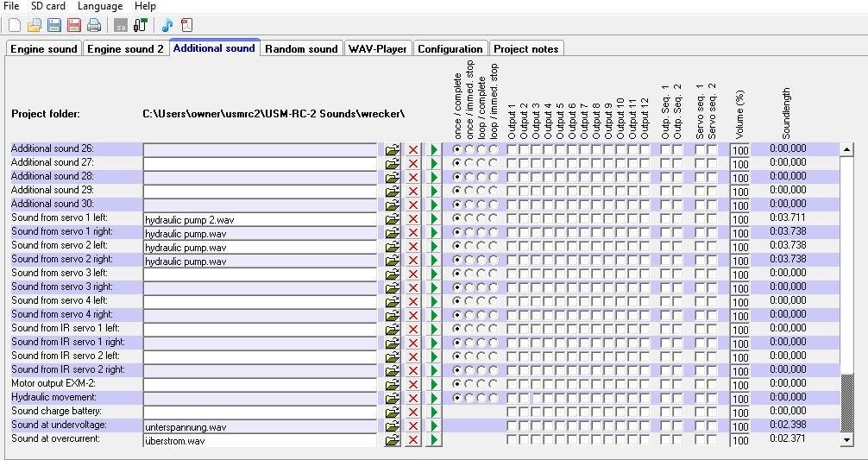Play the Sound from servo 2 right sample

(x=434, y=261)
